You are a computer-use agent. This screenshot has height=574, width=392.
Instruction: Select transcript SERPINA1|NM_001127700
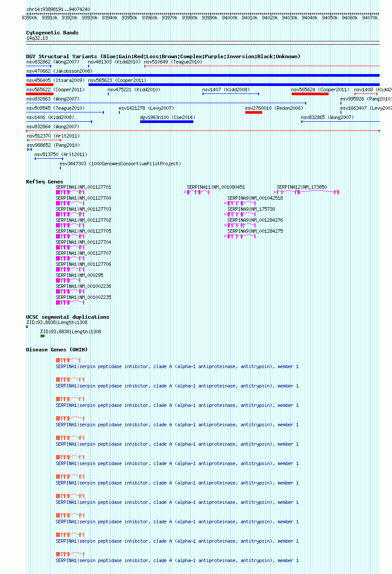[83, 198]
